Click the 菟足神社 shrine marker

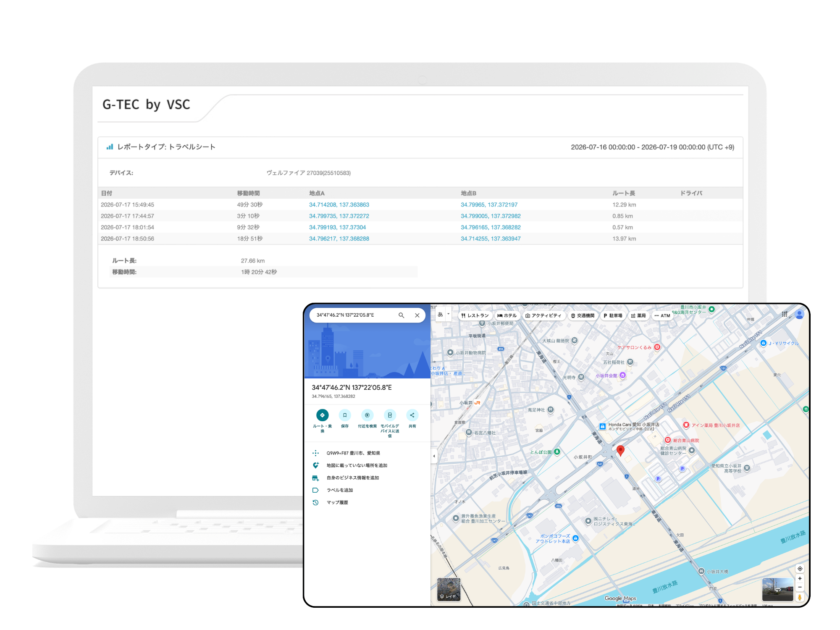coord(551,409)
